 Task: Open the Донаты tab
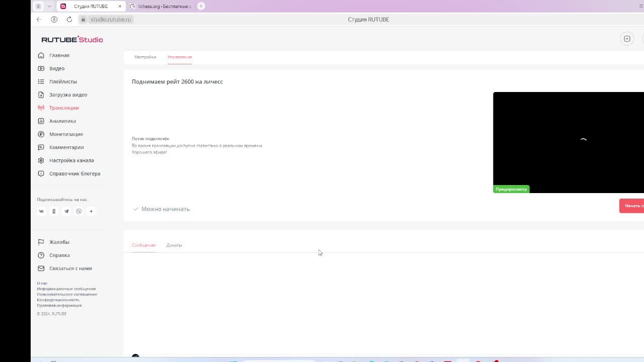point(174,245)
